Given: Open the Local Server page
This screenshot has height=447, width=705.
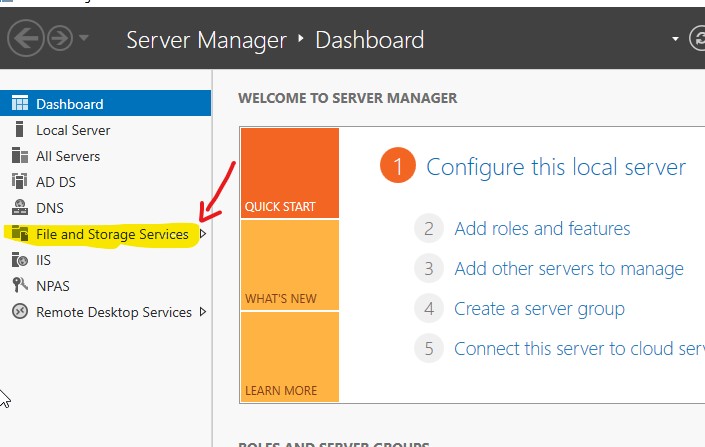Looking at the screenshot, I should 73,130.
